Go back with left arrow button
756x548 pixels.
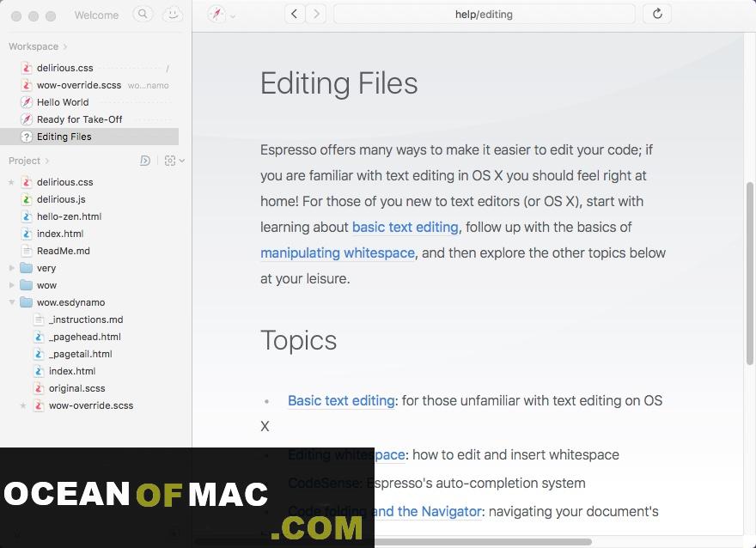tap(294, 14)
